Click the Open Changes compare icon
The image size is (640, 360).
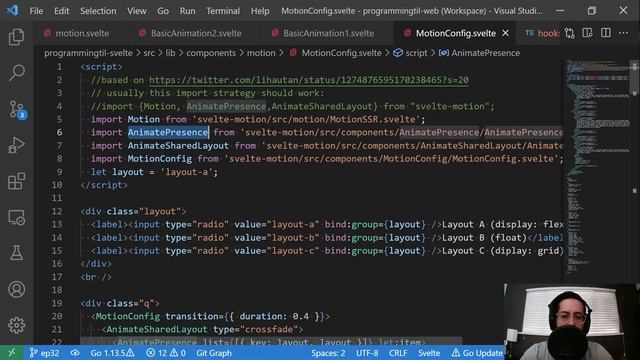[569, 33]
